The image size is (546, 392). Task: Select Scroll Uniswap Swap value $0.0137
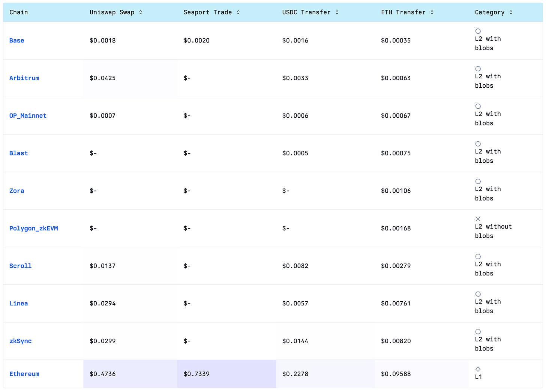coord(103,266)
